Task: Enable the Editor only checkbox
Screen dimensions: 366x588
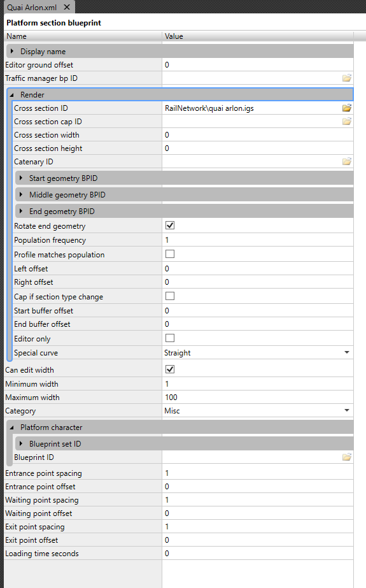Action: pyautogui.click(x=170, y=338)
